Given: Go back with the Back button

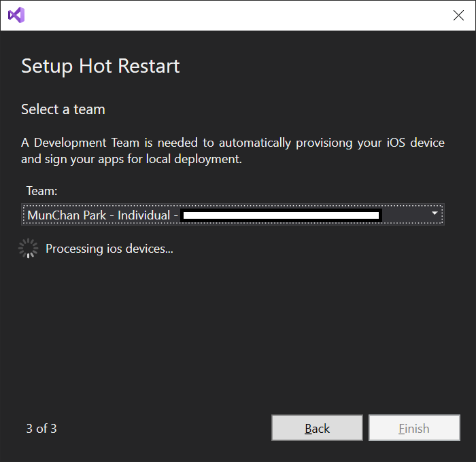Looking at the screenshot, I should pos(317,428).
